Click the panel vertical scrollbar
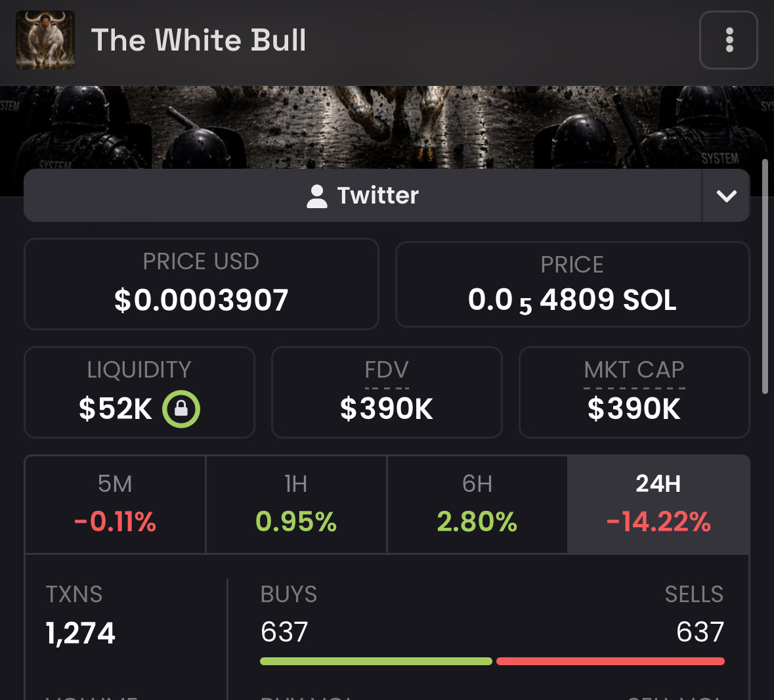 (765, 276)
